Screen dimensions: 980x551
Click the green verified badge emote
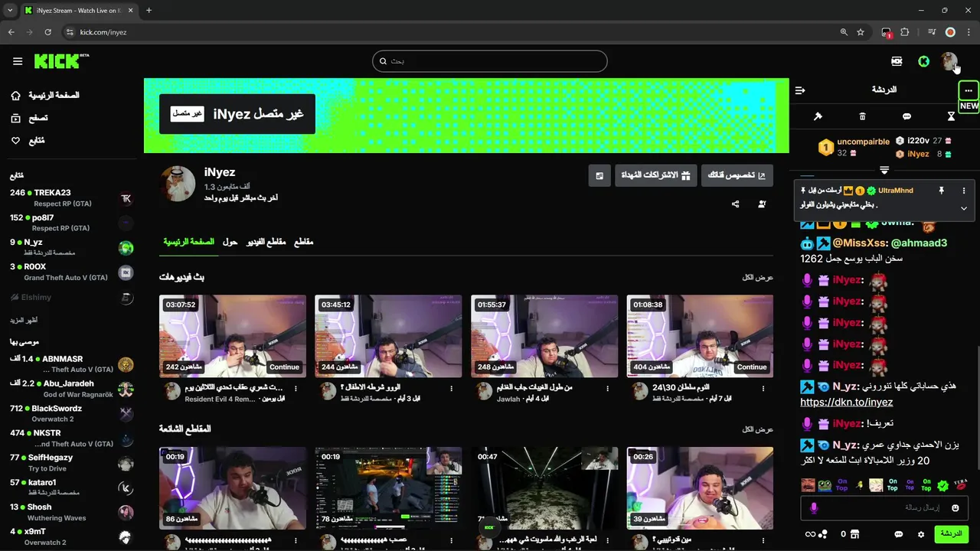(x=943, y=485)
